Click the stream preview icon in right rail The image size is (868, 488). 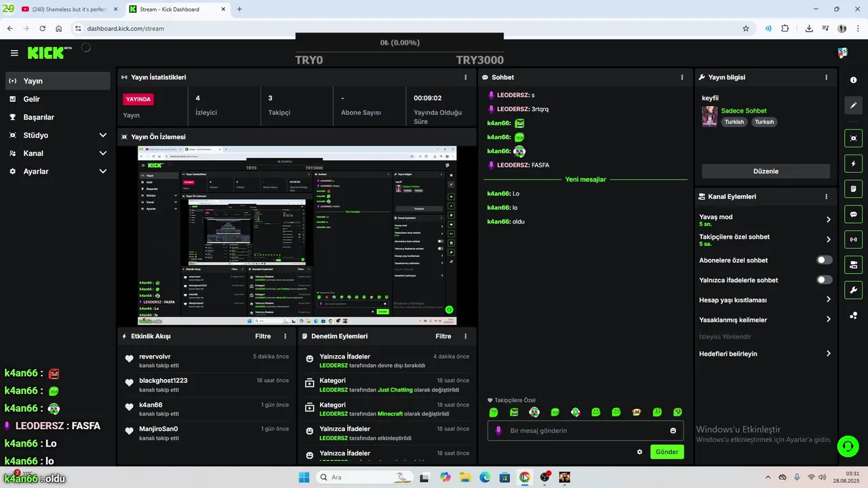pyautogui.click(x=853, y=138)
